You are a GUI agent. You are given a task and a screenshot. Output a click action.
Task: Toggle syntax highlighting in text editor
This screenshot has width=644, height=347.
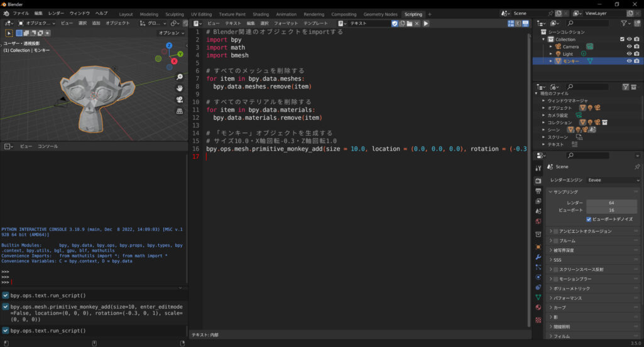tap(525, 23)
